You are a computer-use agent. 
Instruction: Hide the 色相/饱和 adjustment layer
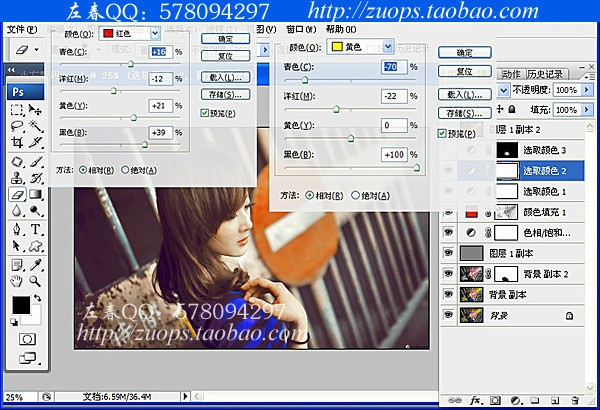pyautogui.click(x=448, y=232)
